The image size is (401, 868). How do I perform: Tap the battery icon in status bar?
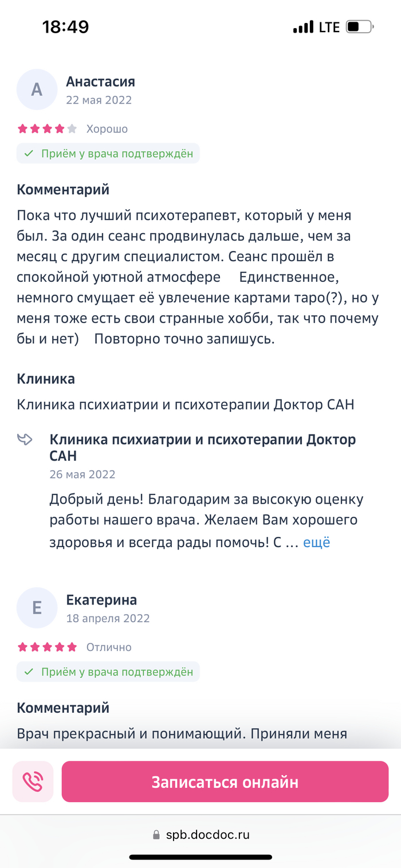[360, 27]
